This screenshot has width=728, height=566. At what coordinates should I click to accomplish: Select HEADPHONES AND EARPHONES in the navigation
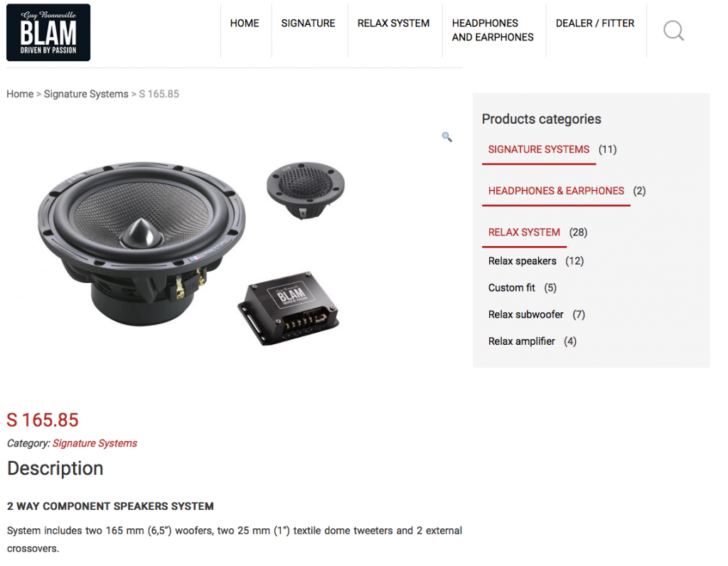pos(493,30)
